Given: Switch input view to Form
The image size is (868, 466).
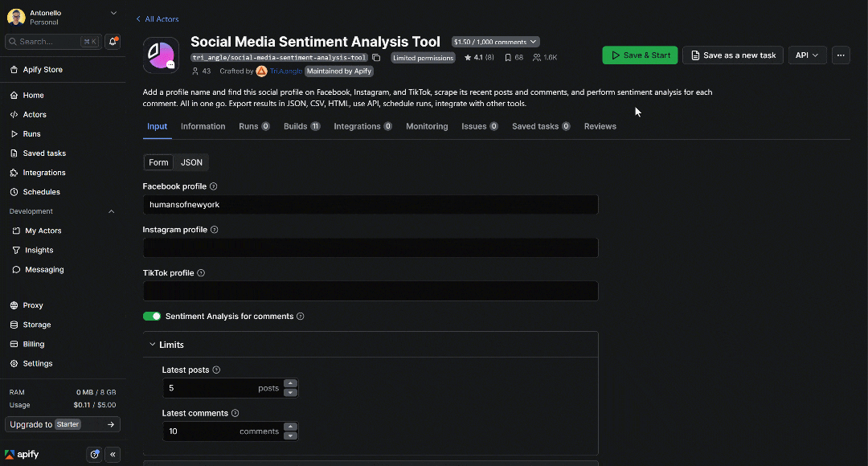Looking at the screenshot, I should 158,162.
